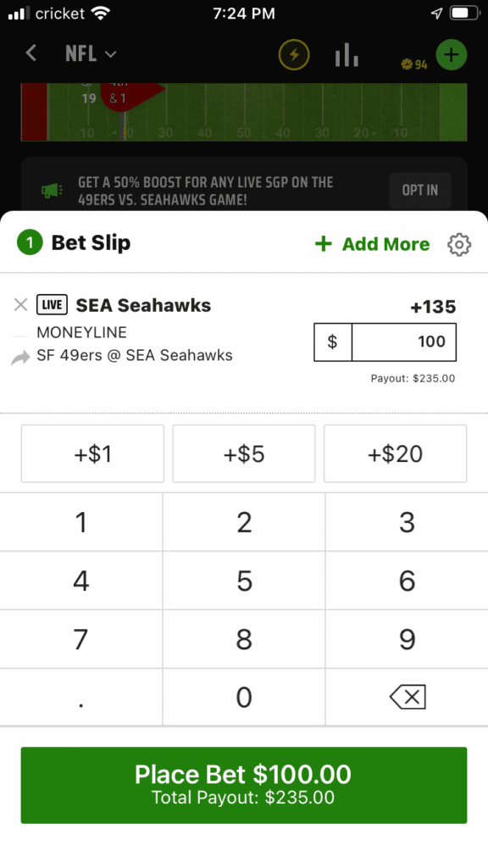Open the Flash Bet lightning icon

tap(293, 54)
